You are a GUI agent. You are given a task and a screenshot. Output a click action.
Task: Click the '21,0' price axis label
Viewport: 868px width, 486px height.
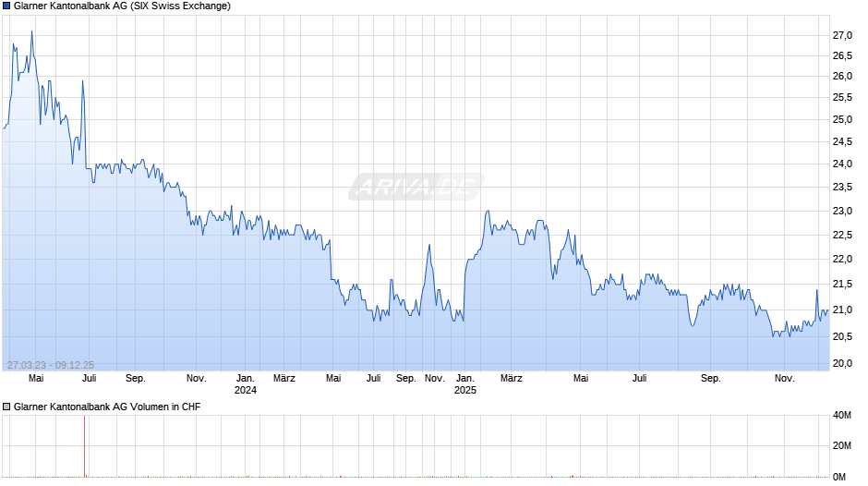(842, 310)
